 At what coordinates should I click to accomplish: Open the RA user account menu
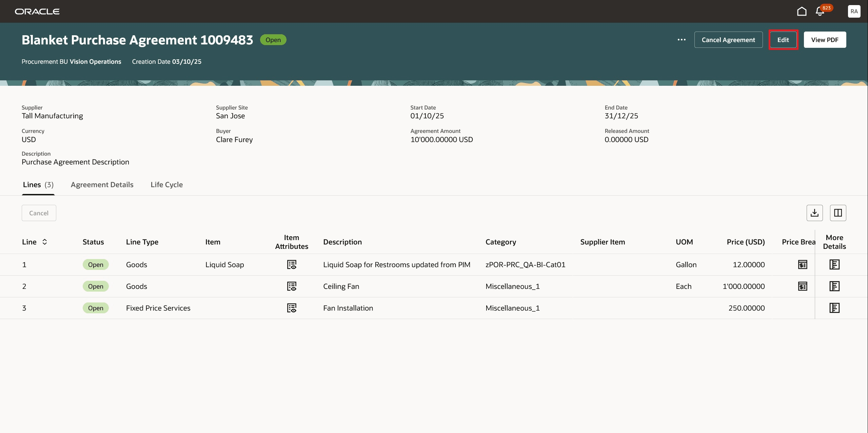pyautogui.click(x=854, y=11)
